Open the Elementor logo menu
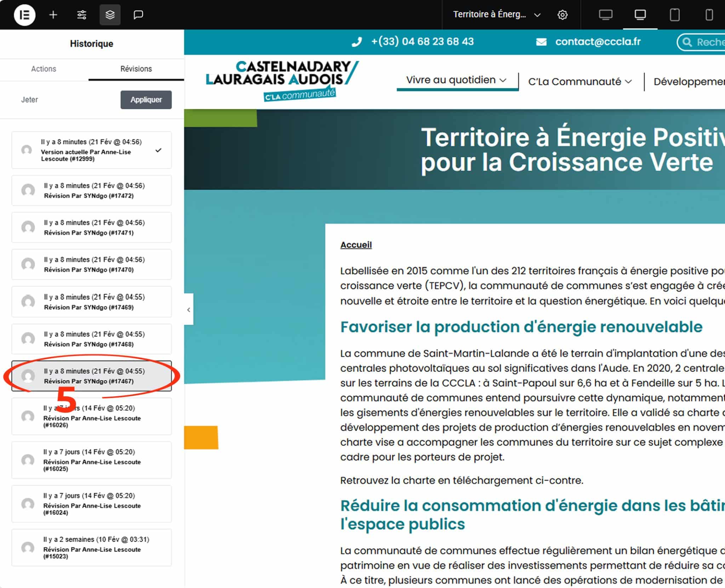This screenshot has height=588, width=725. point(24,15)
